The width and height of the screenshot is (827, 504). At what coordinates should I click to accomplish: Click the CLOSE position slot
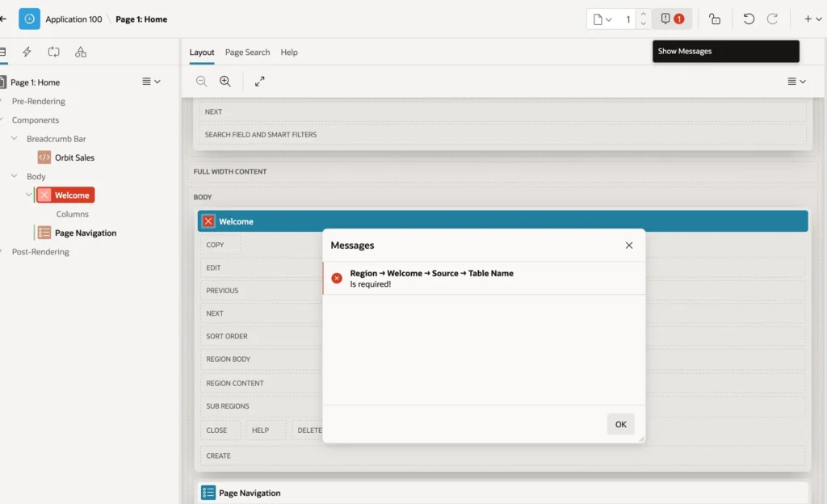(x=220, y=430)
